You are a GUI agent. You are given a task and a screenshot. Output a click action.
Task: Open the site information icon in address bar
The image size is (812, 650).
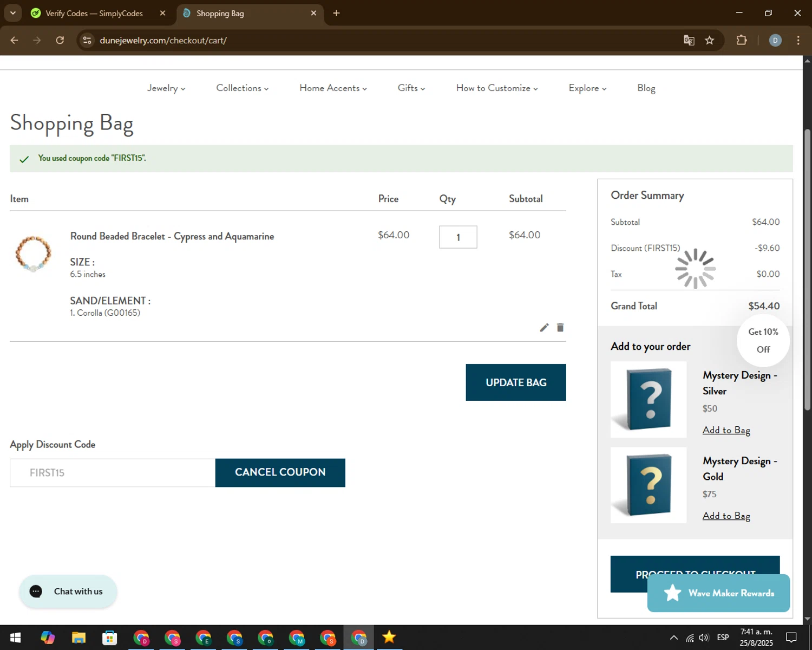[87, 40]
